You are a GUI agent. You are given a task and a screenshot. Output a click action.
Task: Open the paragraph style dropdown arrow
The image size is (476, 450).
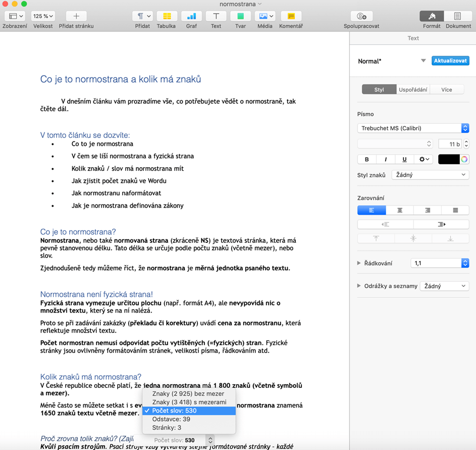point(423,61)
